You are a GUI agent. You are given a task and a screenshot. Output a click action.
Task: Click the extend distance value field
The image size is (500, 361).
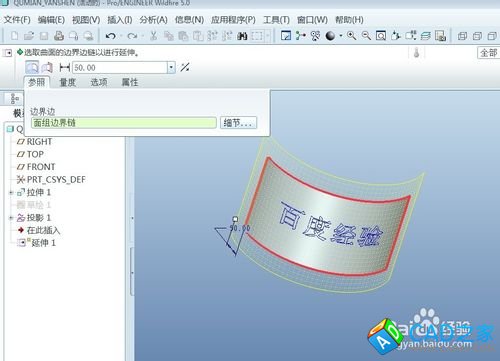[x=120, y=68]
